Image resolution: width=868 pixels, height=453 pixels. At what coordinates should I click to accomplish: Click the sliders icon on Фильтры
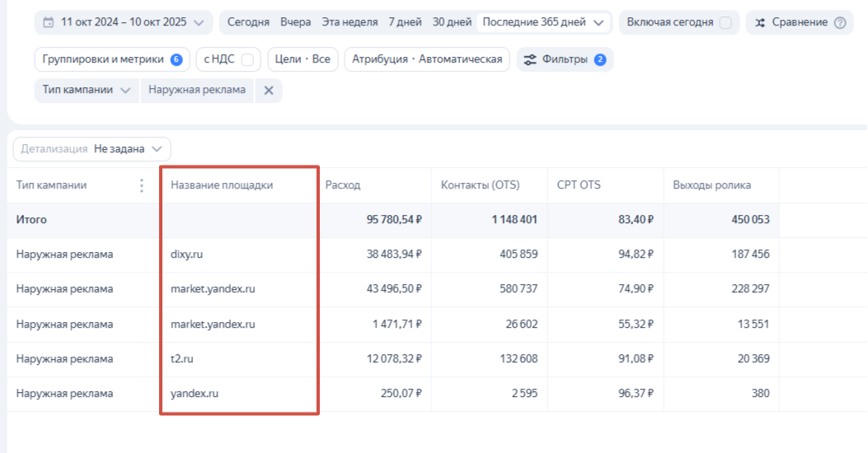pos(529,59)
